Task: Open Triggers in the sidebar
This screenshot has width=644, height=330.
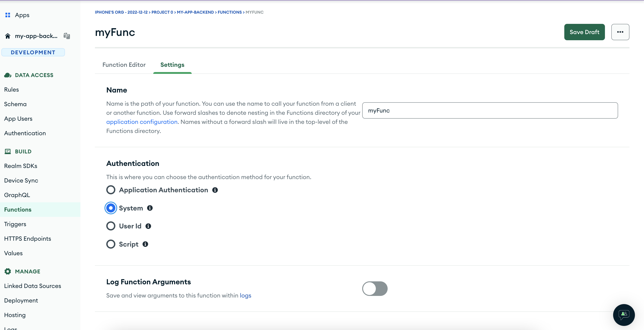Action: pyautogui.click(x=15, y=224)
